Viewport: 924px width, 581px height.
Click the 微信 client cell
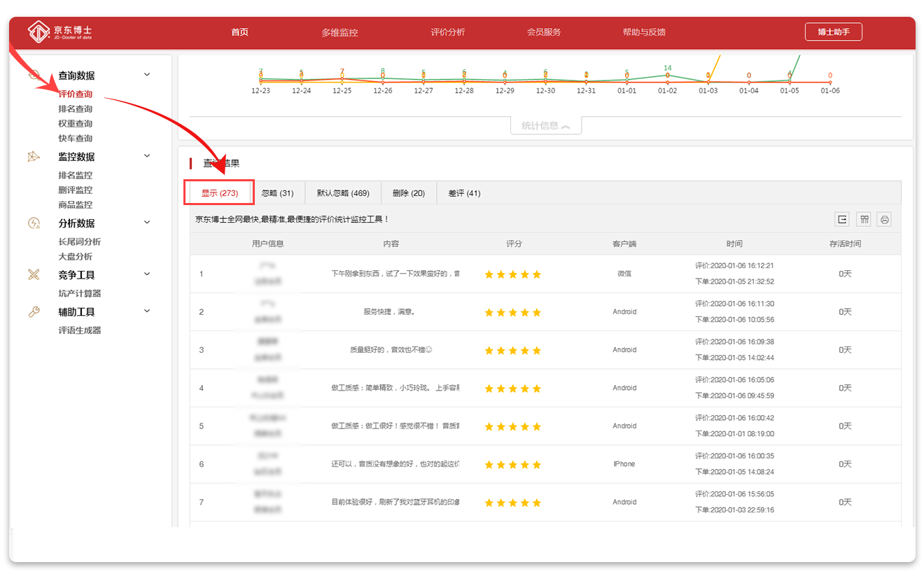pos(624,274)
